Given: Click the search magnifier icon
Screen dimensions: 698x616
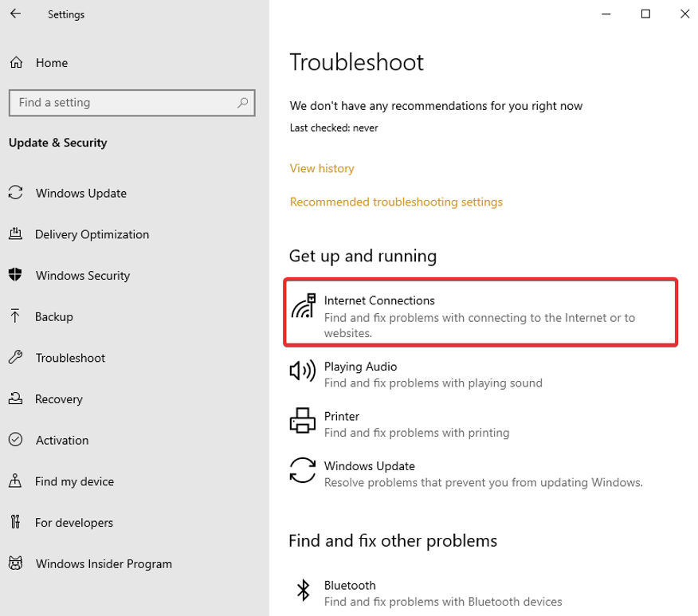Looking at the screenshot, I should coord(242,103).
